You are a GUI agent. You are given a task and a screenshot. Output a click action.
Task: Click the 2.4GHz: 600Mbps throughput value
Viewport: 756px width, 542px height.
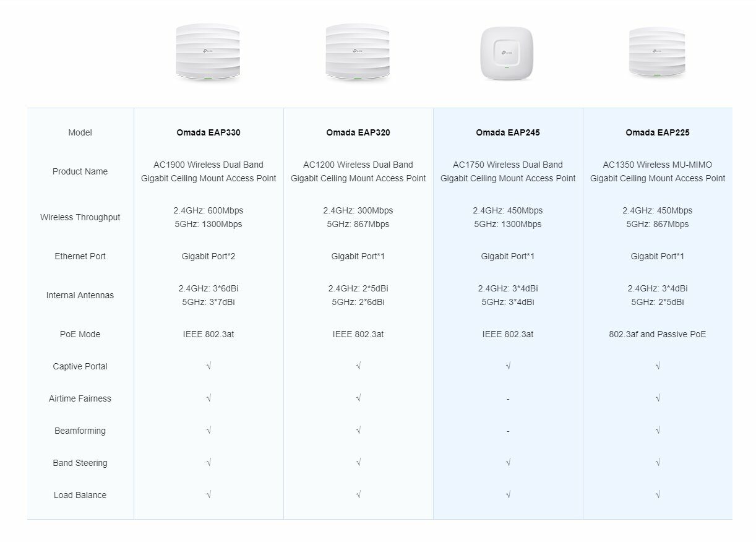pyautogui.click(x=208, y=210)
